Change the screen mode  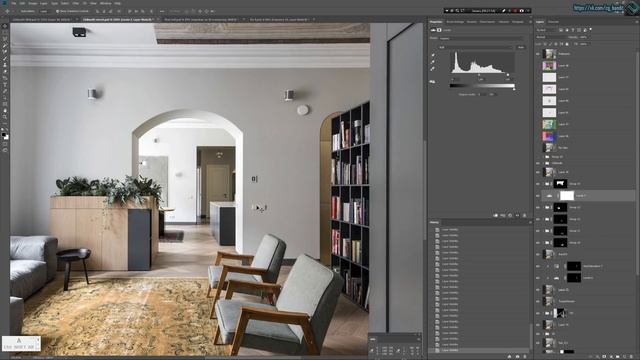click(x=4, y=150)
